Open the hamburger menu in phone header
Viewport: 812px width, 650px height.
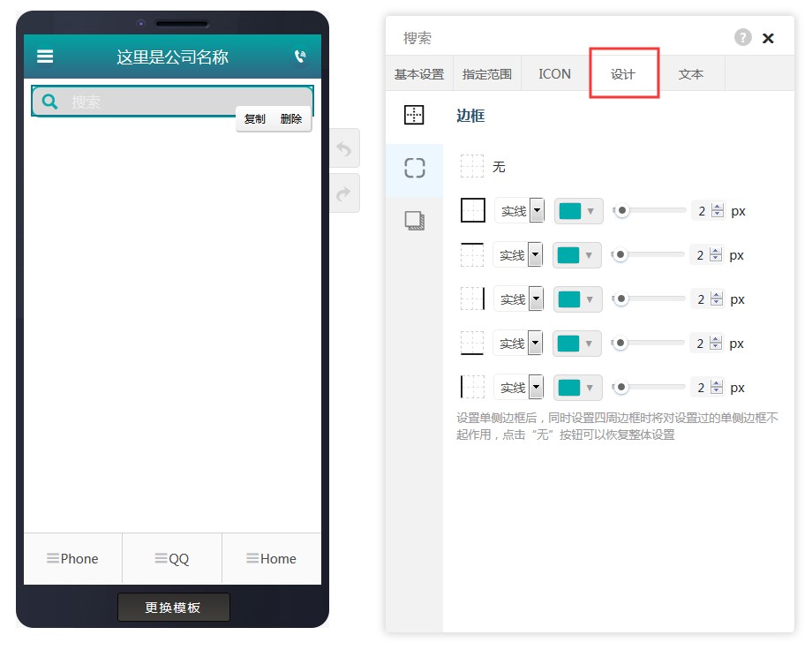[45, 56]
